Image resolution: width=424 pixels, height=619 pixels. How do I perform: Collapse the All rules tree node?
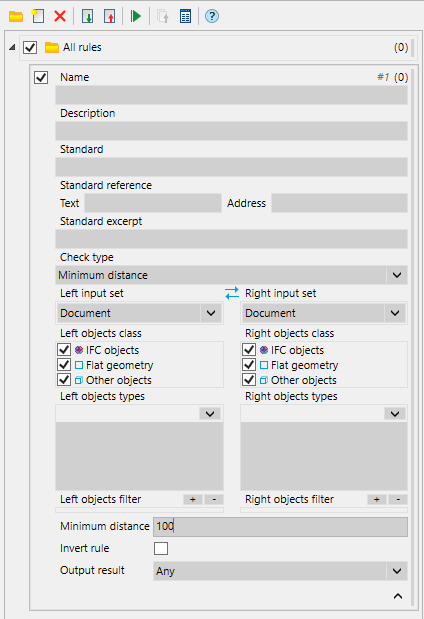[x=12, y=47]
